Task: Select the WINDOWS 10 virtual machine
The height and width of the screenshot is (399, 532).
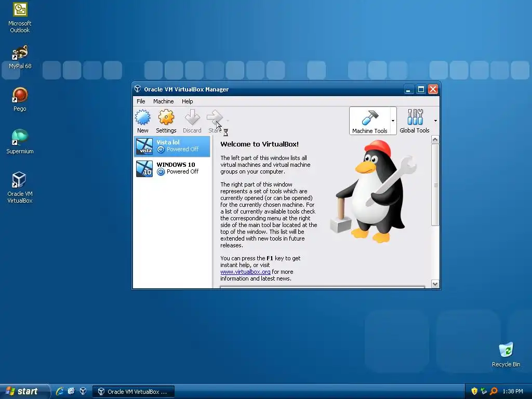Action: [172, 168]
